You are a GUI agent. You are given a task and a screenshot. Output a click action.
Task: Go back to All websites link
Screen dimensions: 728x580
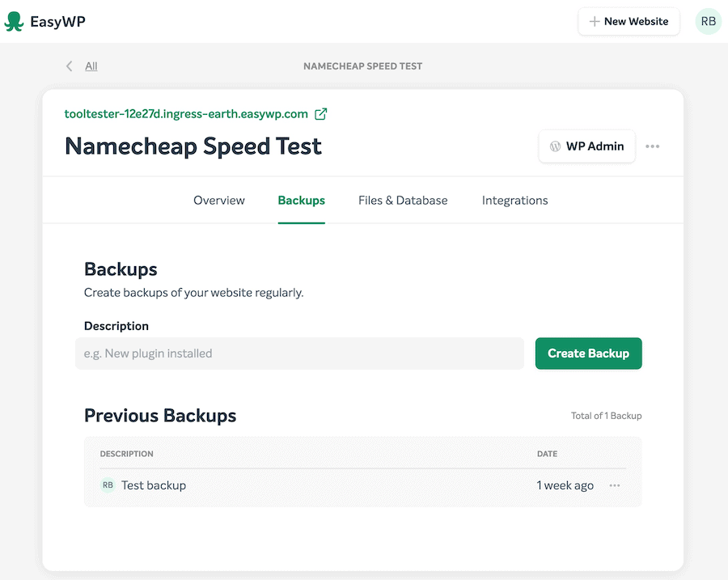(x=91, y=66)
